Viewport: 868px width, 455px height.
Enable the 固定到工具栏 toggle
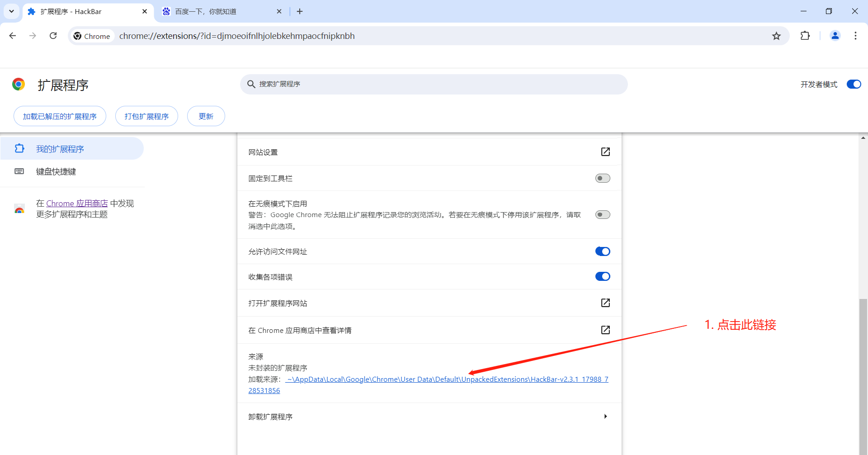603,178
